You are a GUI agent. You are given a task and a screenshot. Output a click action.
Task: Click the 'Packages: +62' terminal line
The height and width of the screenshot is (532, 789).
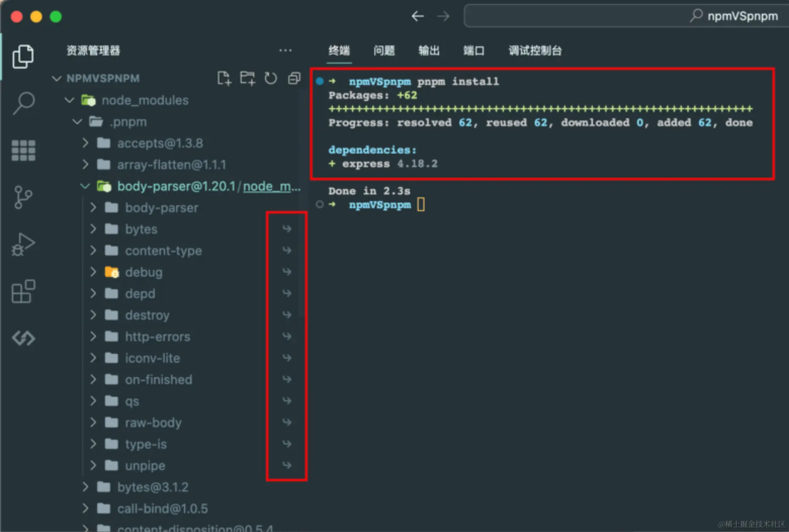(373, 95)
